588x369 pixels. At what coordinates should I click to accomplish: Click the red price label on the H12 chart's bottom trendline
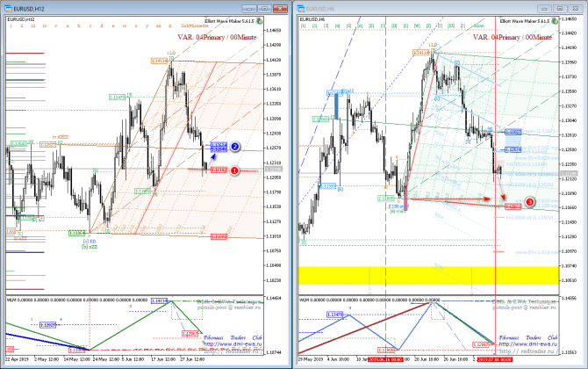[219, 237]
